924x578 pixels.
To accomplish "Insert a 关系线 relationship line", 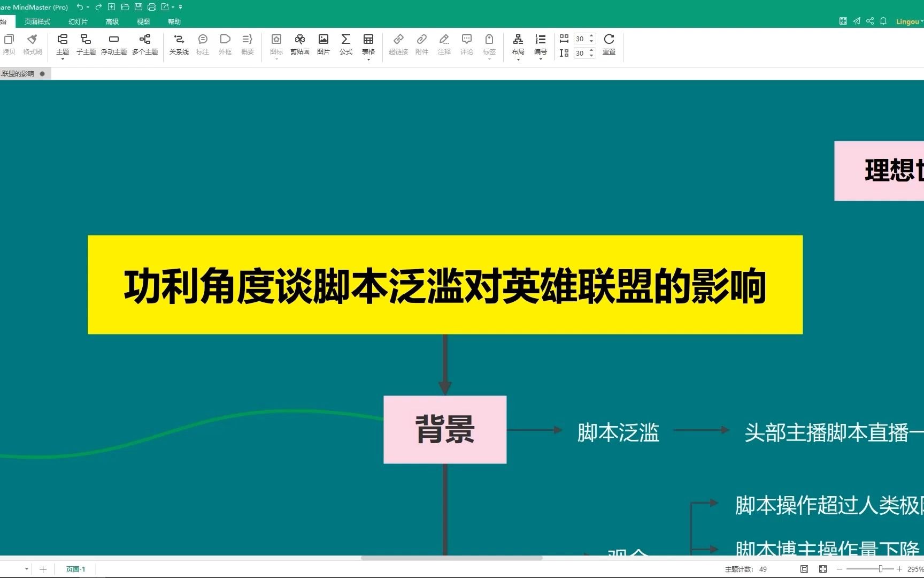I will (x=179, y=44).
